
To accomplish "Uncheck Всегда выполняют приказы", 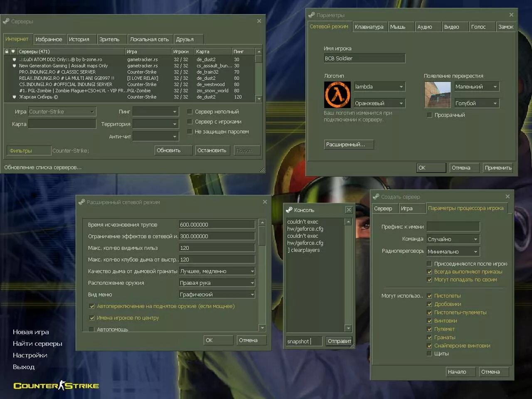I will pos(429,272).
